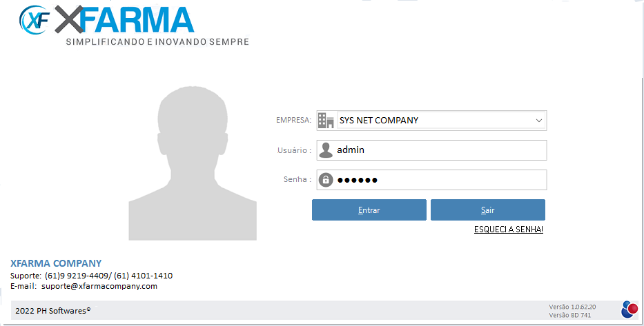Click the XFARMA brand logo text

click(x=124, y=19)
